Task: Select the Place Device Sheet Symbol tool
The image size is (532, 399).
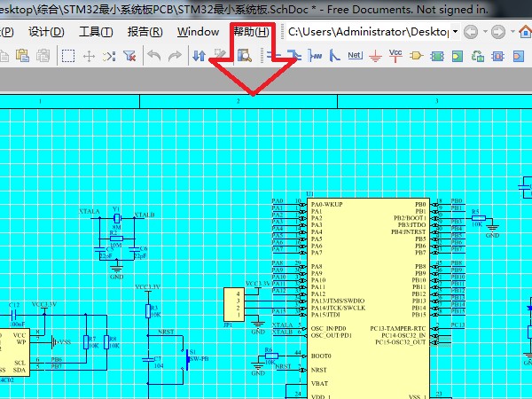Action: click(478, 56)
